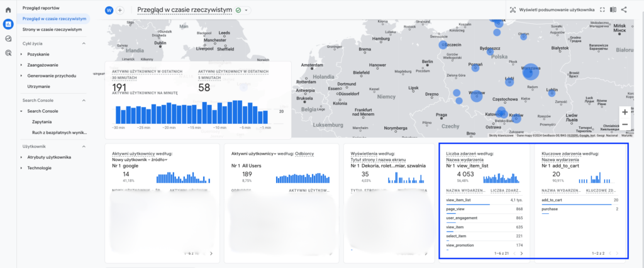
Task: Click the purchase key event row
Action: tap(580, 209)
